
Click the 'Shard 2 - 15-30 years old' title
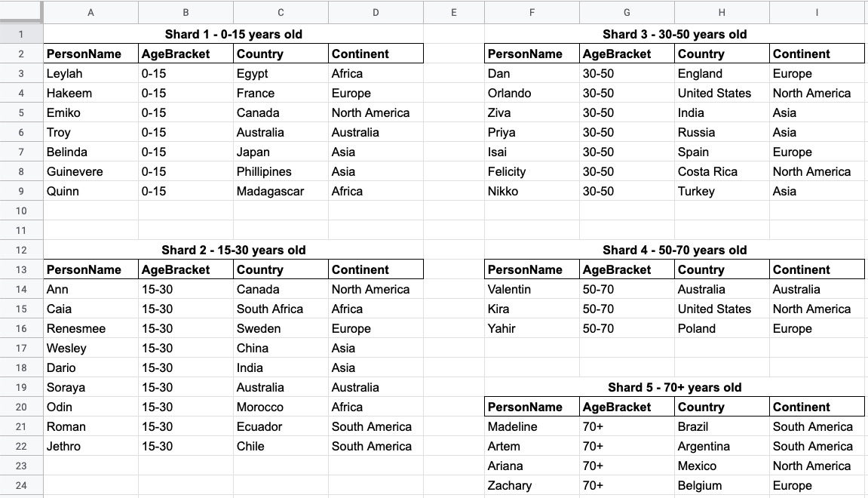pyautogui.click(x=233, y=250)
